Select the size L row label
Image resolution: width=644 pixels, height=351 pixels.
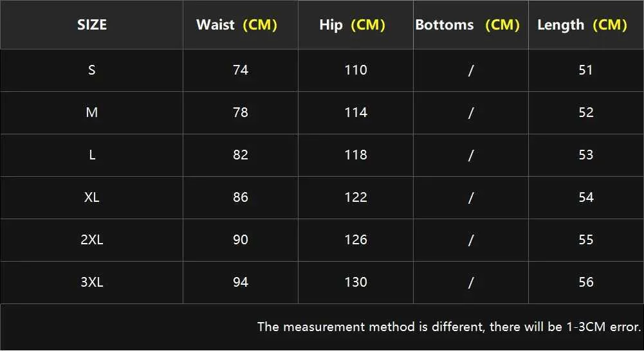[92, 155]
